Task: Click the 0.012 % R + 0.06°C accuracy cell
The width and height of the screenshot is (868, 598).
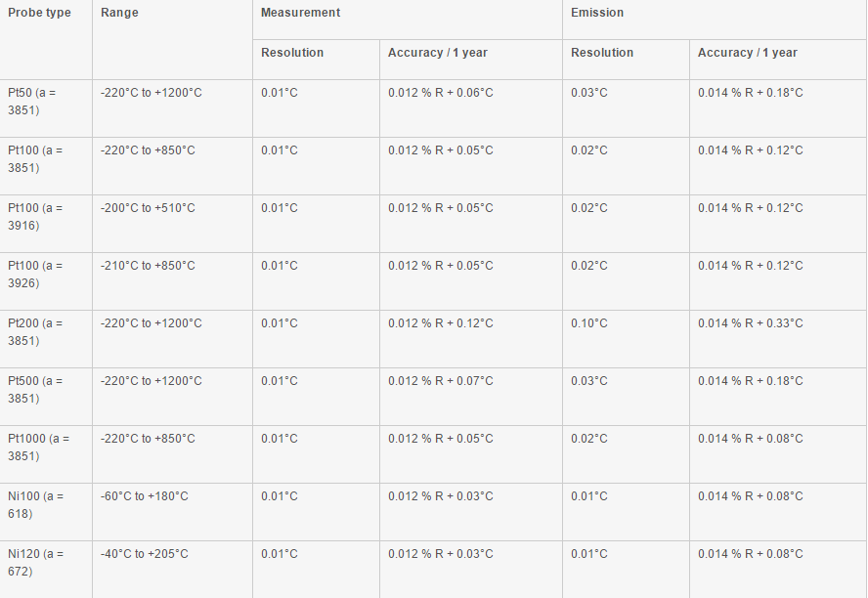Action: pos(440,93)
